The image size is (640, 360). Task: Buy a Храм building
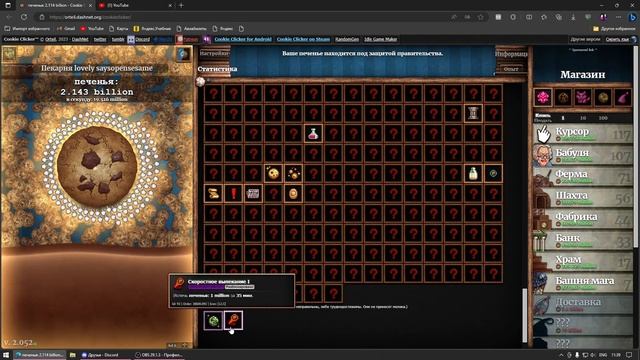[583, 262]
